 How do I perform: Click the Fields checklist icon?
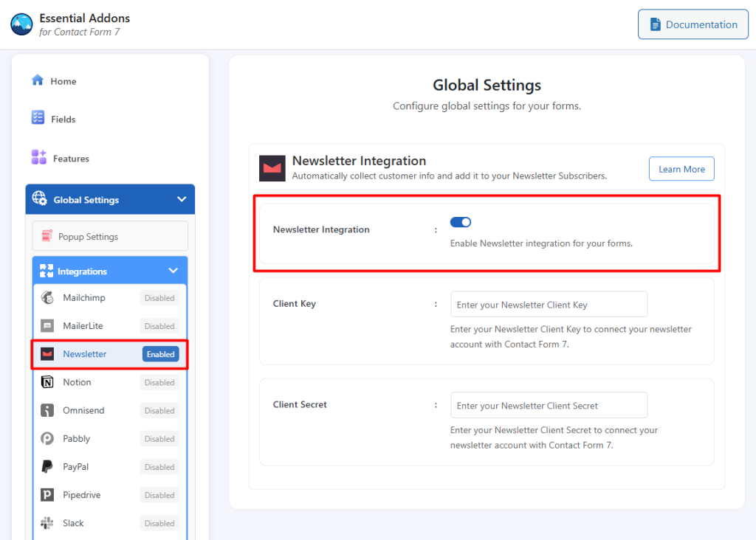coord(38,117)
